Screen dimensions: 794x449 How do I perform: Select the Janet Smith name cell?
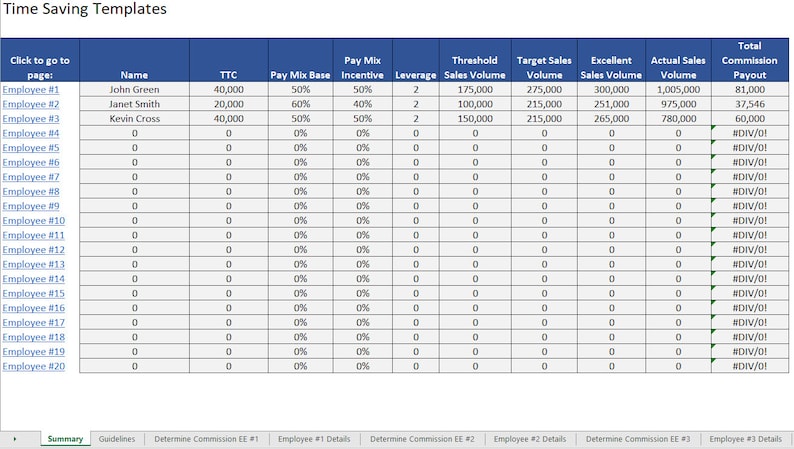(134, 104)
